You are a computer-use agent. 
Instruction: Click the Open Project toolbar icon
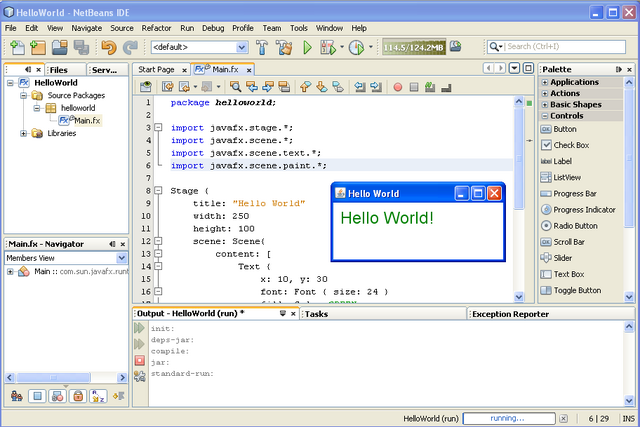pos(60,47)
